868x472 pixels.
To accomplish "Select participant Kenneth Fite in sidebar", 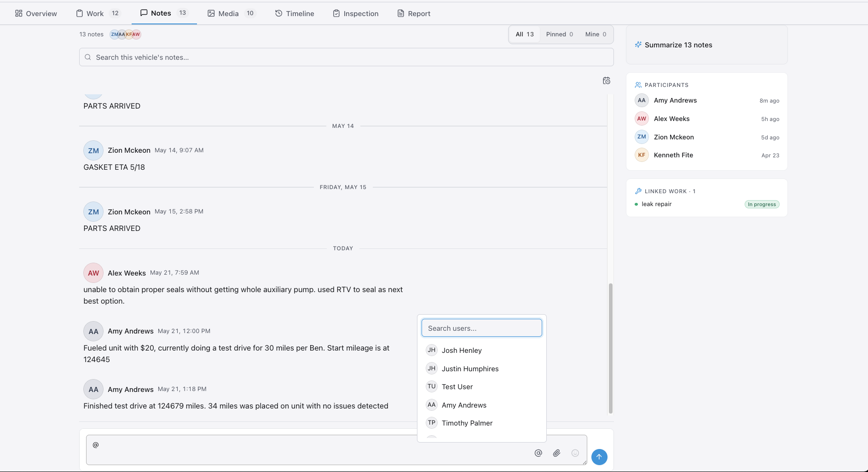I will point(707,155).
